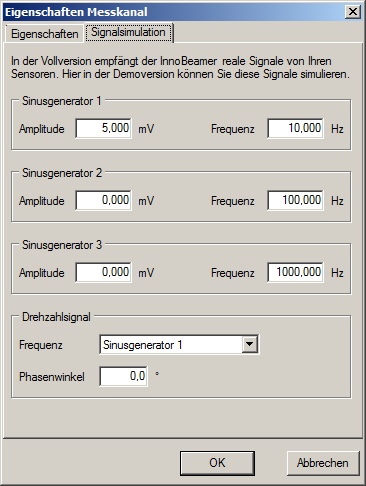Click Sinusgenerator 1 Frequenz field

295,128
